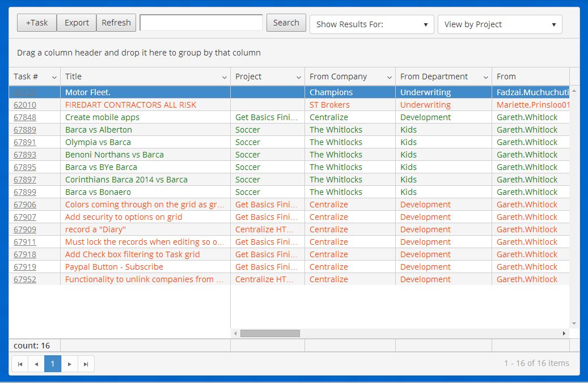Select the Paypal Button - Subscribe title
This screenshot has height=383, width=588.
[x=114, y=267]
